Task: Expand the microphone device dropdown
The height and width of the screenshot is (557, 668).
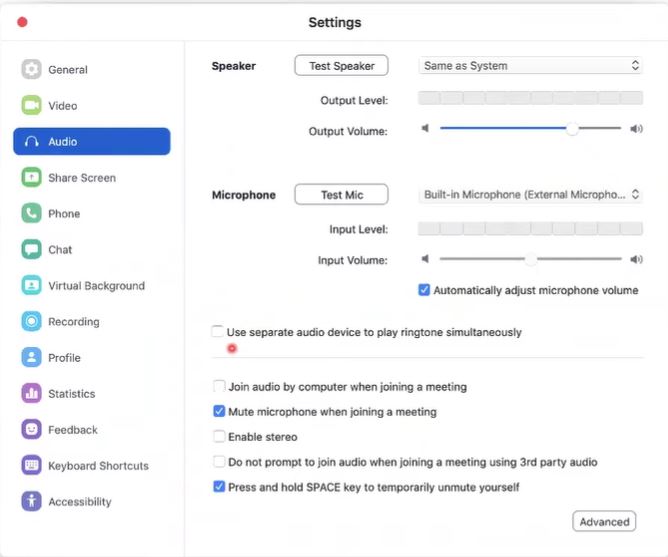Action: click(x=530, y=195)
